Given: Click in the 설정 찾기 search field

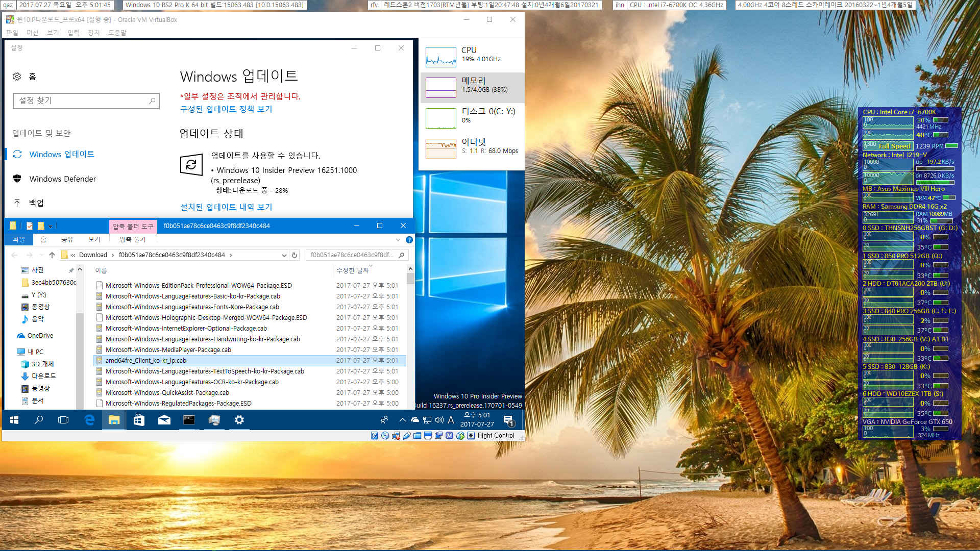Looking at the screenshot, I should [x=86, y=101].
